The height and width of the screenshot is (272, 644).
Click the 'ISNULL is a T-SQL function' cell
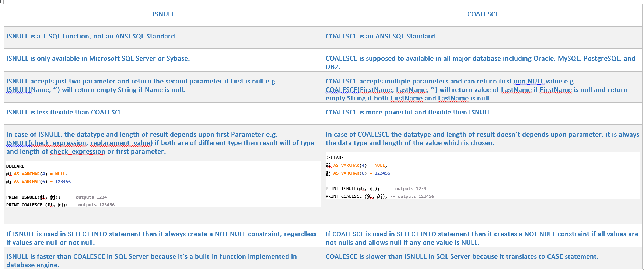tap(91, 36)
